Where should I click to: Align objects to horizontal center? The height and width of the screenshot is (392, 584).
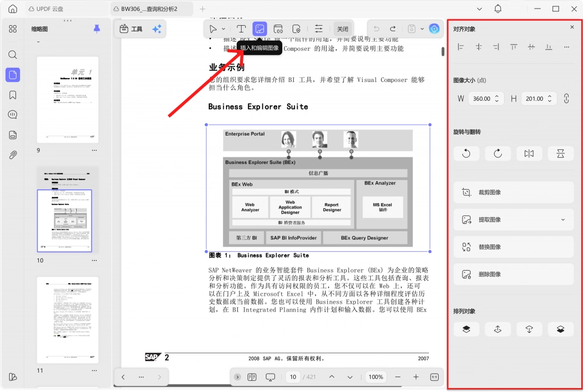478,47
